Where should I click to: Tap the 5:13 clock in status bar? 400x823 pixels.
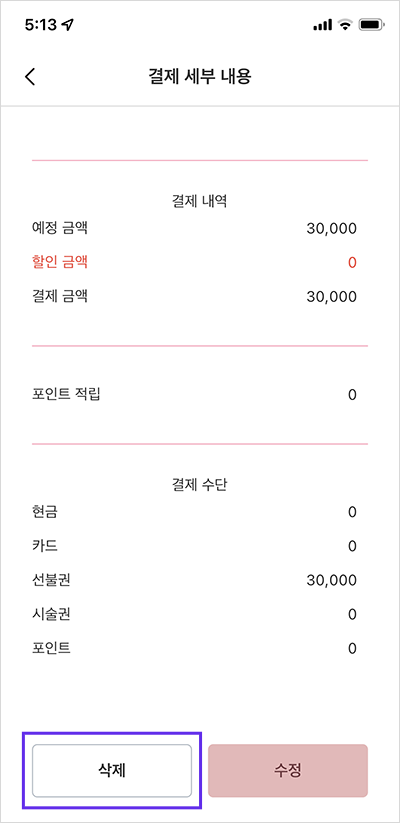[41, 25]
